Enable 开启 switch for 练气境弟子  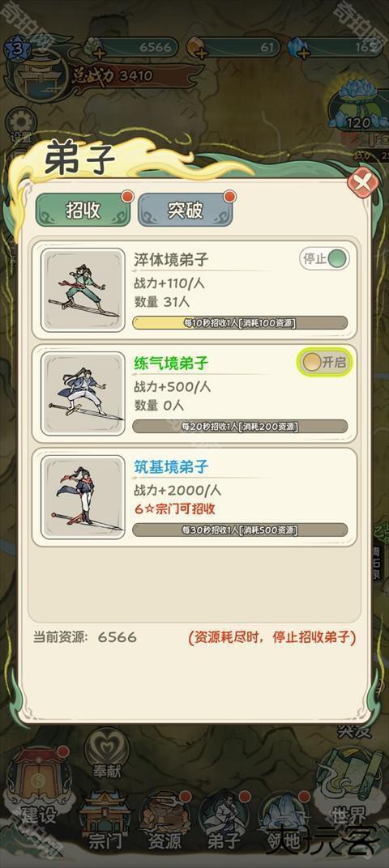(x=325, y=363)
